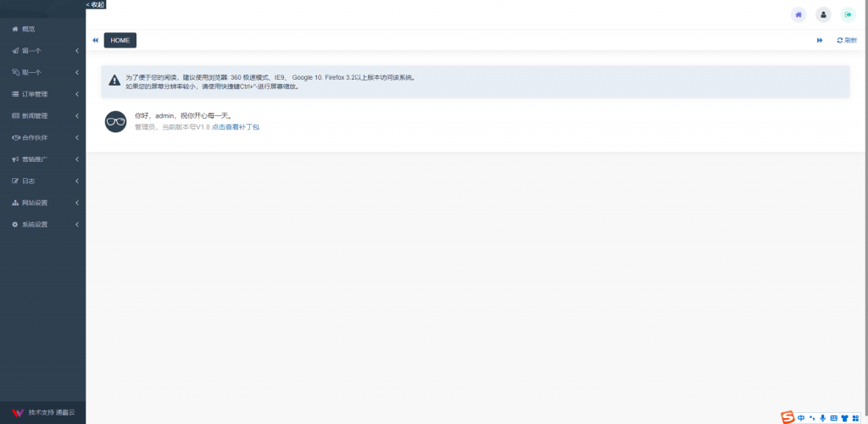Toggle Sogou punctuation mode
Image resolution: width=868 pixels, height=424 pixels.
[x=812, y=417]
